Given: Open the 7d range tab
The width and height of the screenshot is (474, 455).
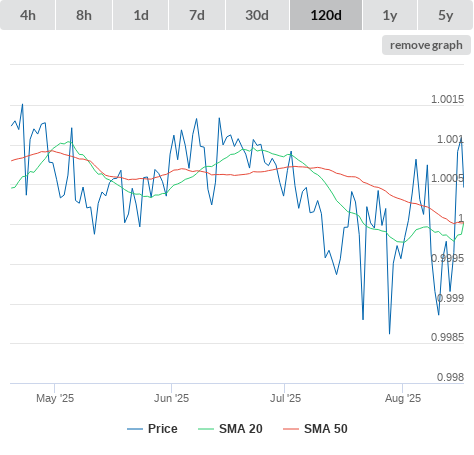Looking at the screenshot, I should click(x=197, y=15).
